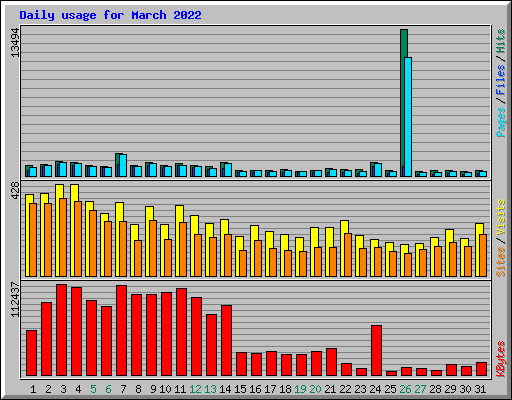
Task: Click the red KBytes bar for day 3
Action: coord(62,330)
